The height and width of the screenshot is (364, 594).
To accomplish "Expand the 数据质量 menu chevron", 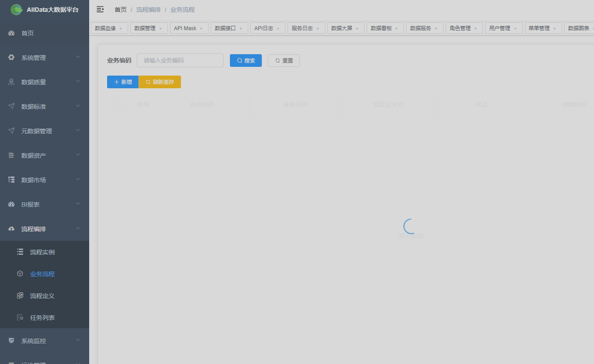I will (78, 82).
